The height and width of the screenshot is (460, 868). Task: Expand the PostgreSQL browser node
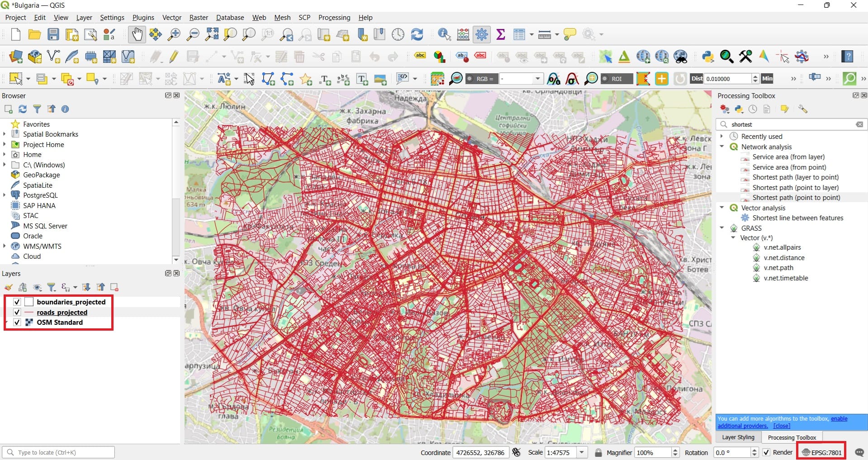[x=5, y=195]
